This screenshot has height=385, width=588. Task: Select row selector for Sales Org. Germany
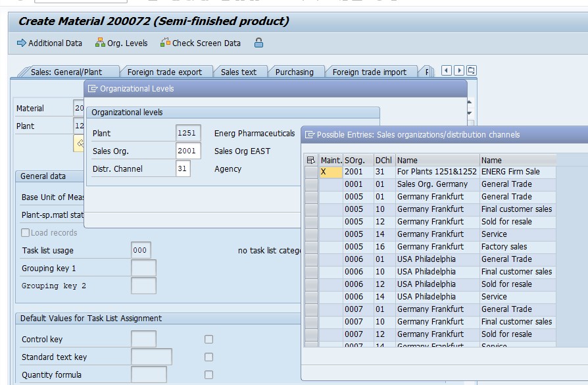tap(311, 184)
